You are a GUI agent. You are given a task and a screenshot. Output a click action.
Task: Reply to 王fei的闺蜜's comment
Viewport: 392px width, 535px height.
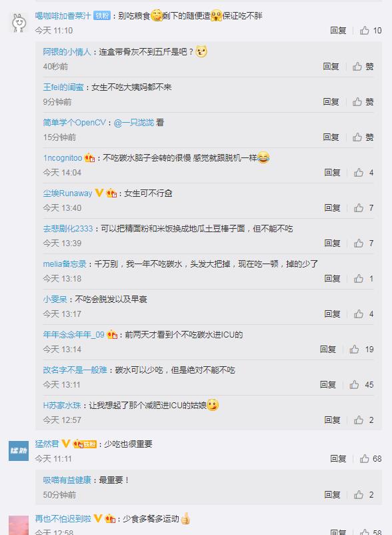tap(331, 101)
